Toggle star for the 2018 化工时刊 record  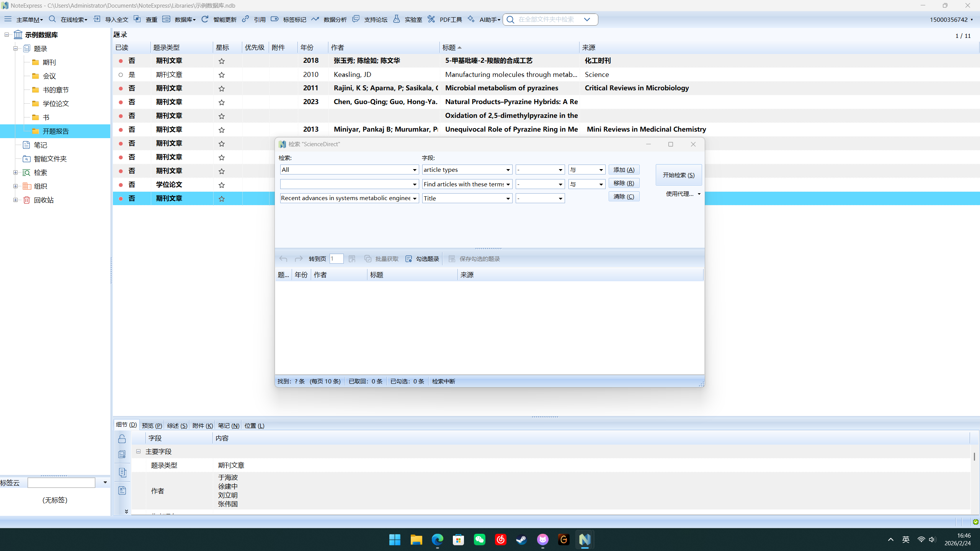pyautogui.click(x=222, y=61)
